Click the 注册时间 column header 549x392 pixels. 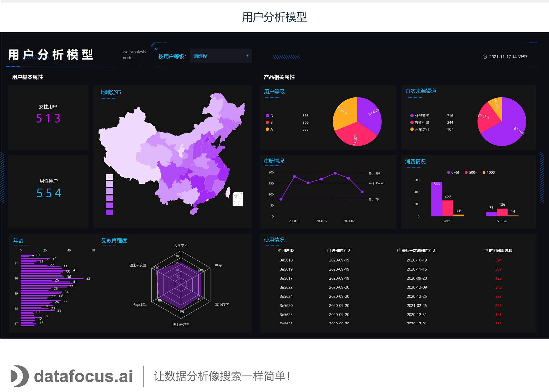tap(341, 251)
